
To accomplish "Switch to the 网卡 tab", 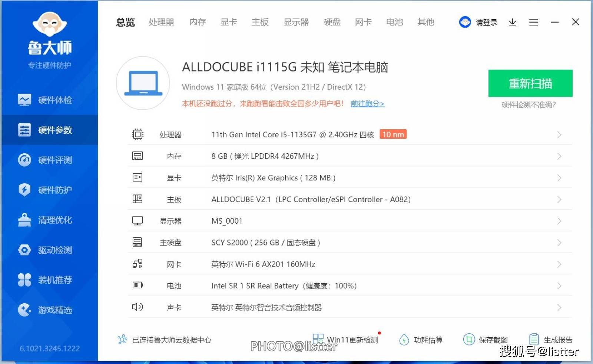I will [x=363, y=22].
